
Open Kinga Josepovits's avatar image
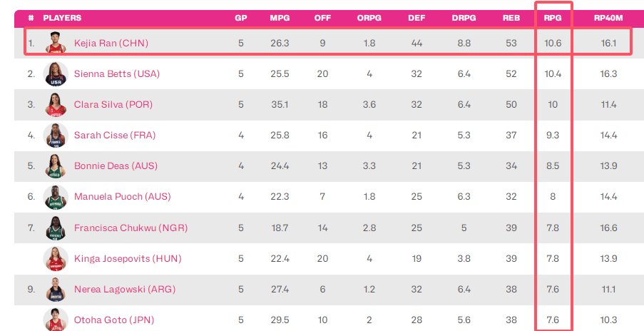click(x=56, y=259)
